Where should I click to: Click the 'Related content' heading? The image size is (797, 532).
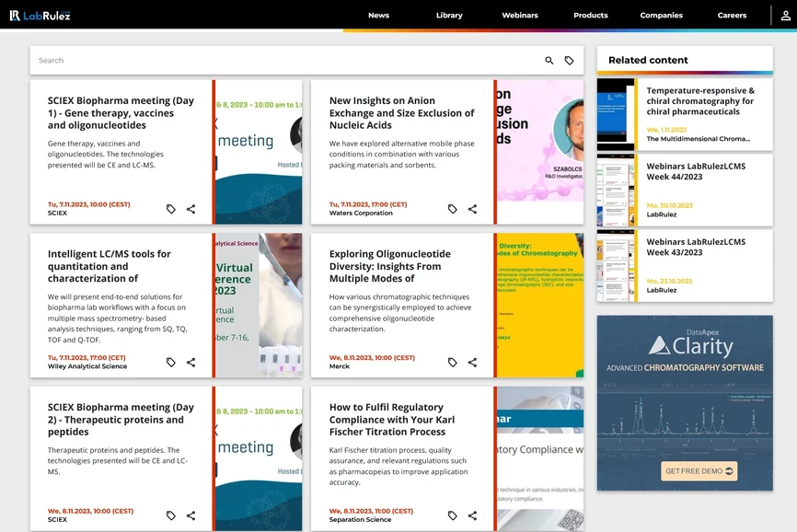(x=648, y=60)
